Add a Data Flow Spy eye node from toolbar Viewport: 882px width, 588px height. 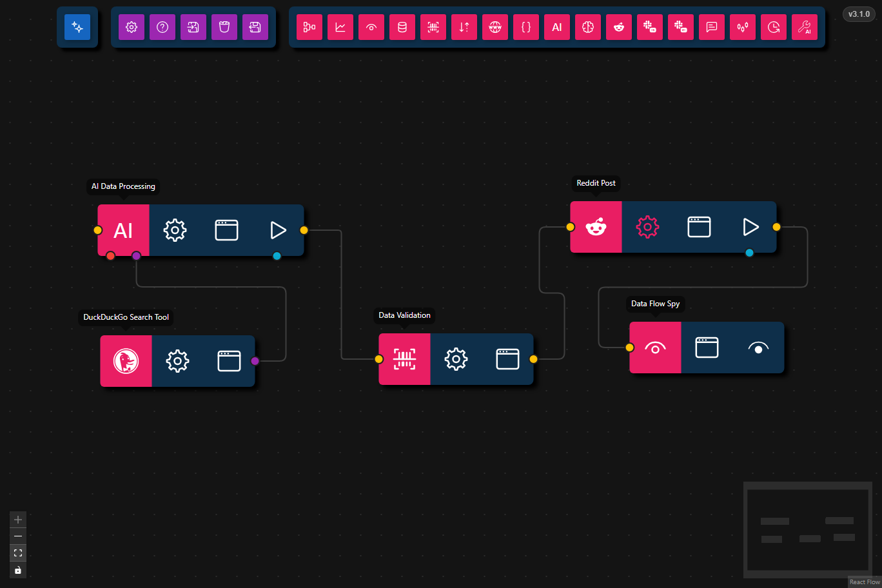(x=371, y=27)
